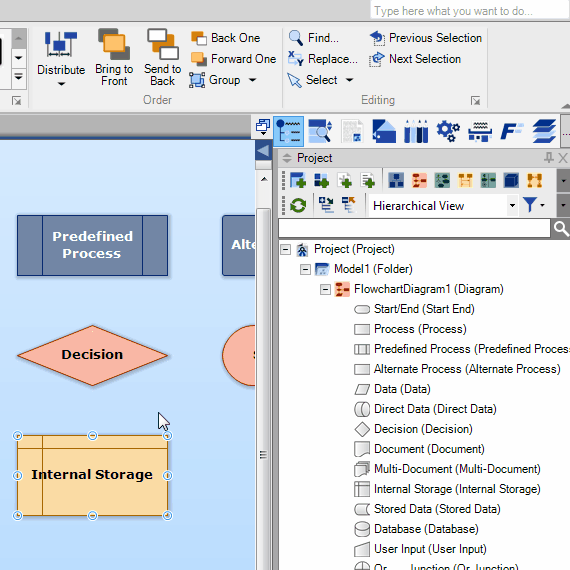The height and width of the screenshot is (570, 570).
Task: Select Direct Data (Direct Data) tree item
Action: [x=425, y=409]
